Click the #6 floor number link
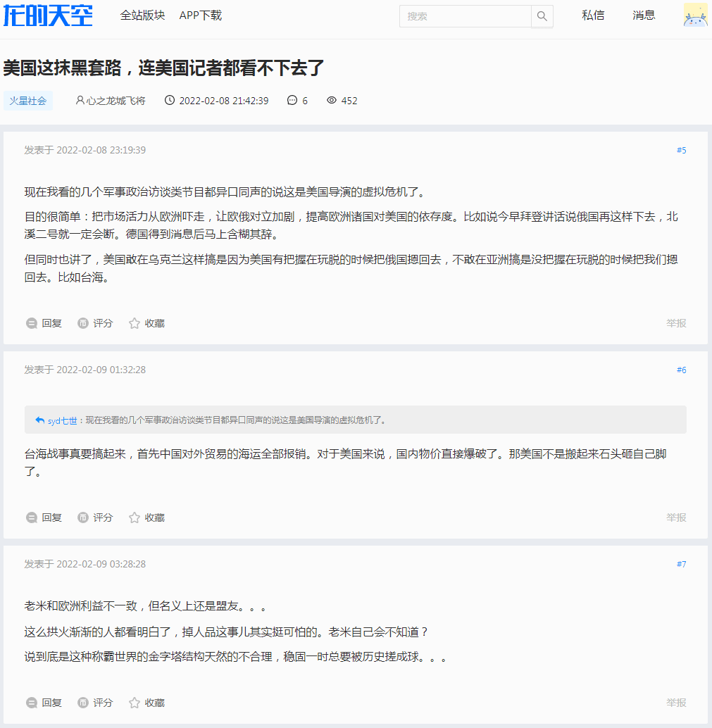Image resolution: width=712 pixels, height=728 pixels. pyautogui.click(x=681, y=370)
